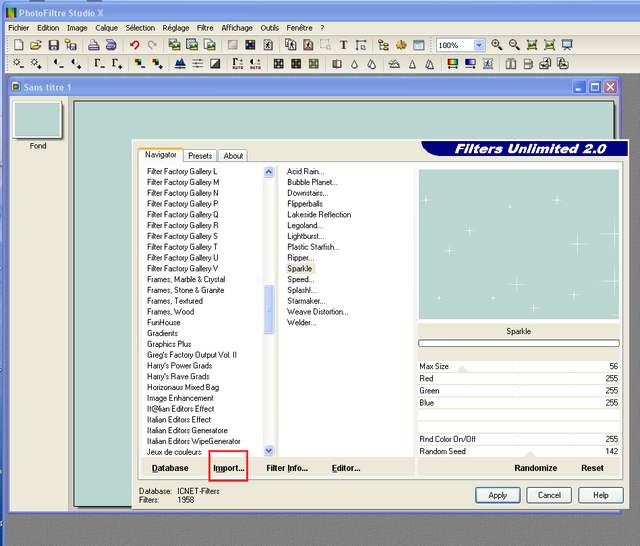Select the Graphics Plus category
640x546 pixels.
(169, 344)
